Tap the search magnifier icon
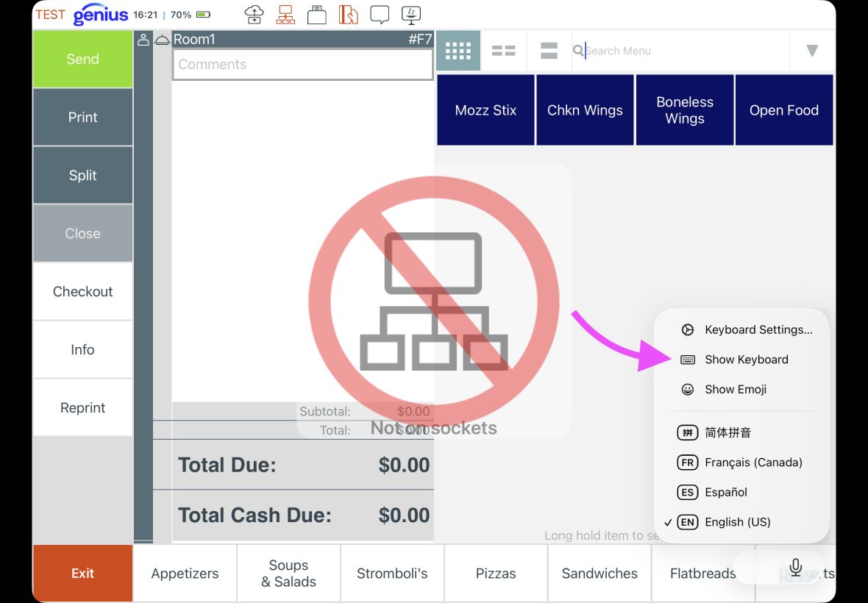868x603 pixels. [x=578, y=50]
